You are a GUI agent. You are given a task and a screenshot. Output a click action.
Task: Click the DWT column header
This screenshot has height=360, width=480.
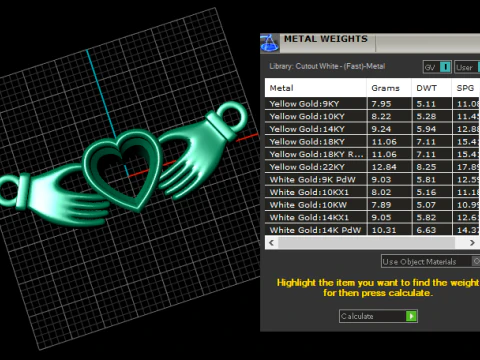pyautogui.click(x=432, y=88)
